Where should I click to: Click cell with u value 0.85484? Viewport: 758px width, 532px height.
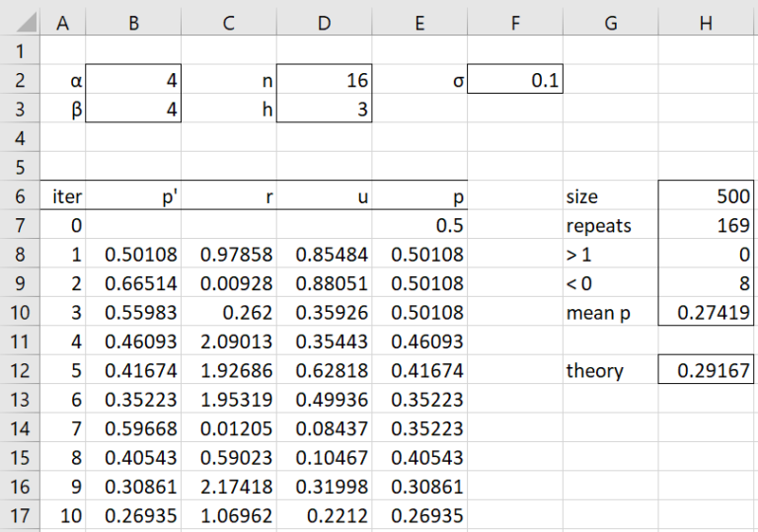325,254
